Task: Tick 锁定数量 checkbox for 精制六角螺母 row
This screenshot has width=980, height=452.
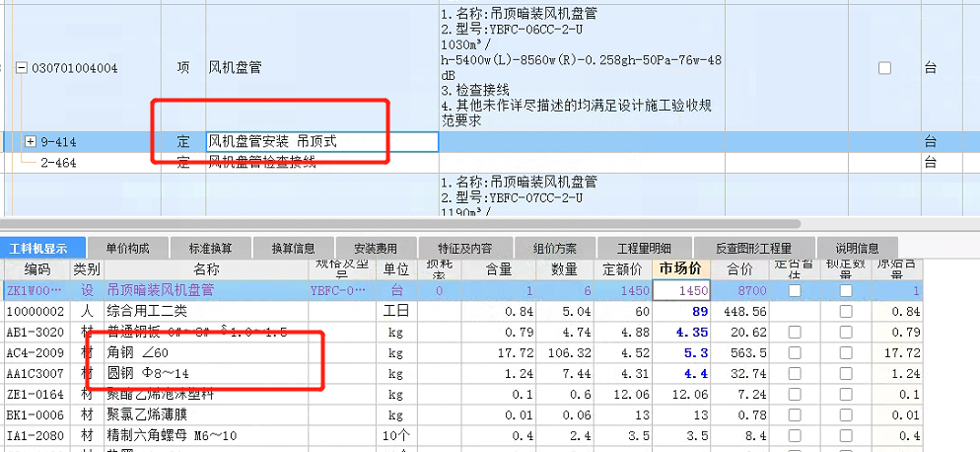Action: [846, 436]
